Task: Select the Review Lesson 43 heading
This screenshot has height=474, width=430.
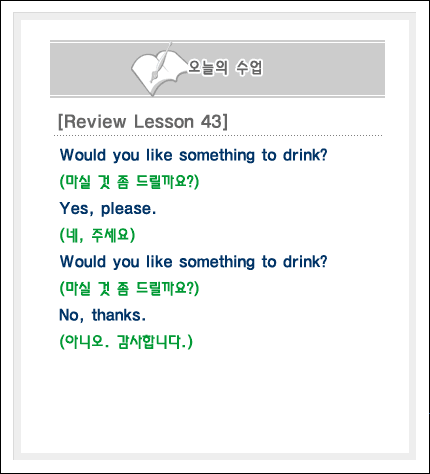Action: [143, 122]
